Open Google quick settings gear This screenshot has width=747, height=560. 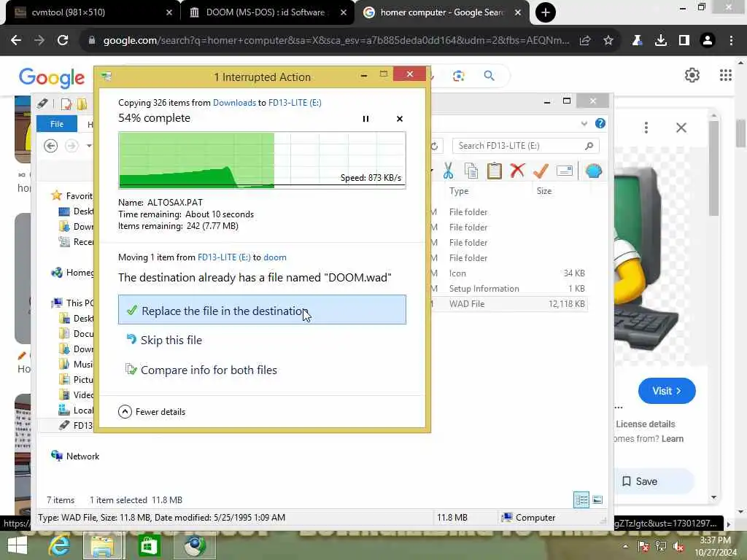point(692,75)
